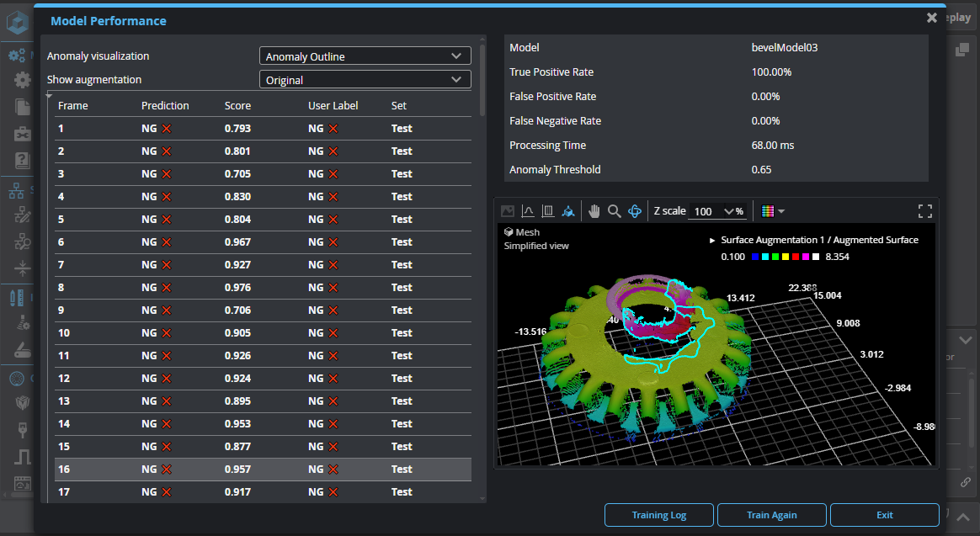The width and height of the screenshot is (980, 536).
Task: Switch to 3D surface view icon
Action: click(x=569, y=211)
